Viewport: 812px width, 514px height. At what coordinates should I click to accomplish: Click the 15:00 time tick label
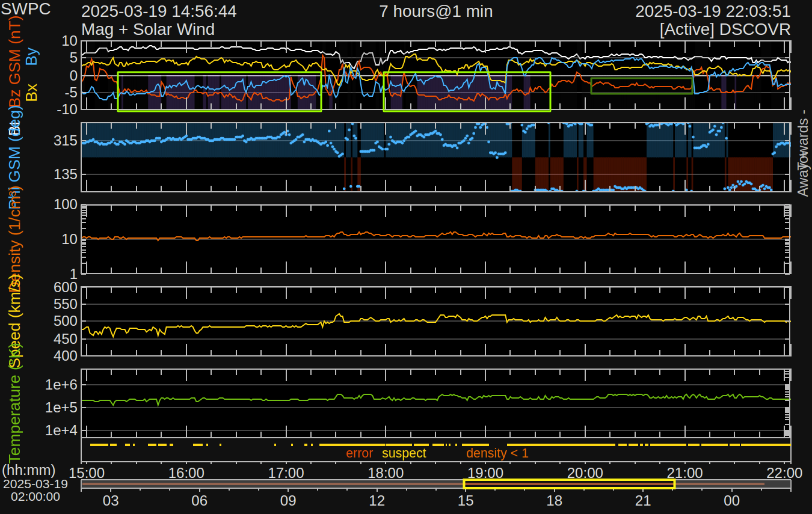88,472
